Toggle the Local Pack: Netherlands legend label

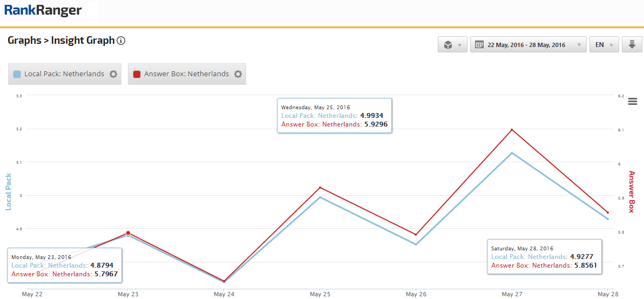tap(64, 74)
